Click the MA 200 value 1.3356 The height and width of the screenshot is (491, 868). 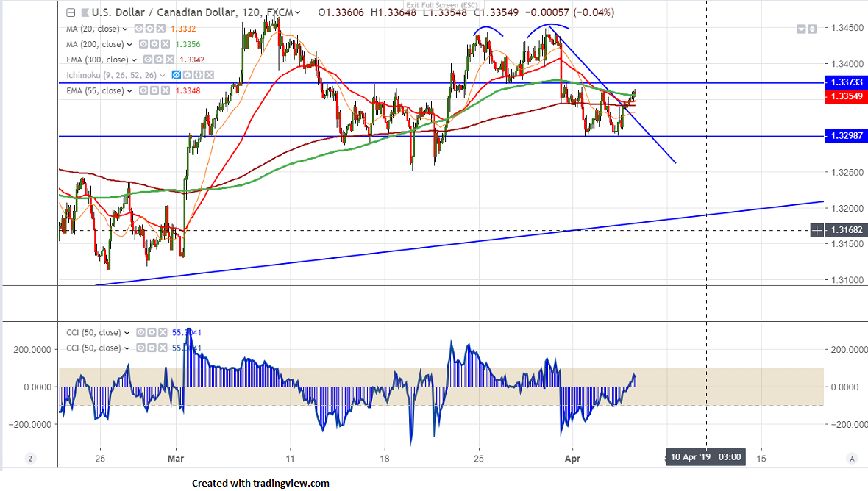(x=188, y=44)
